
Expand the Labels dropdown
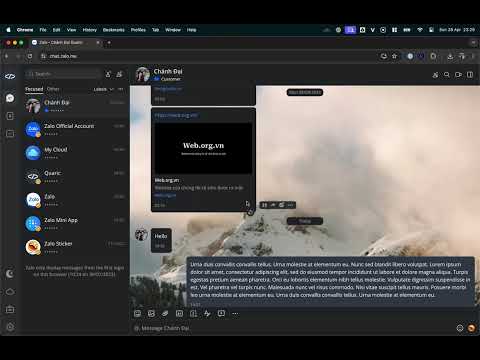(x=103, y=89)
